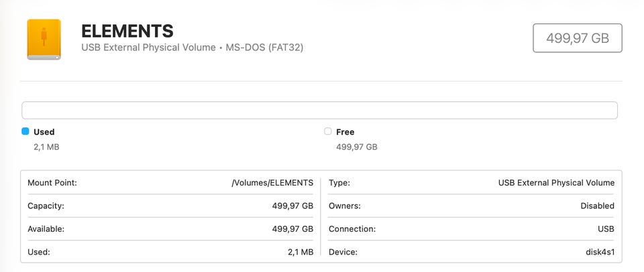Click the white Free legend swatch
Screen dimensions: 644x272
[x=328, y=131]
